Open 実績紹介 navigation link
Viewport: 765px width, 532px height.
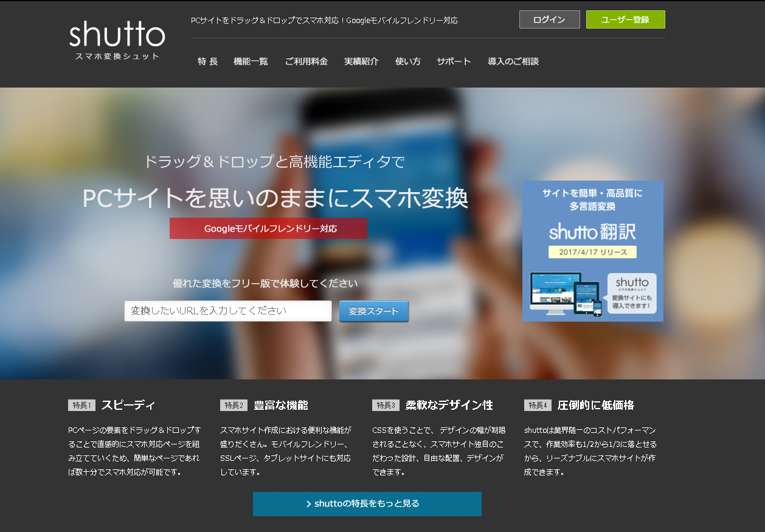(x=361, y=61)
